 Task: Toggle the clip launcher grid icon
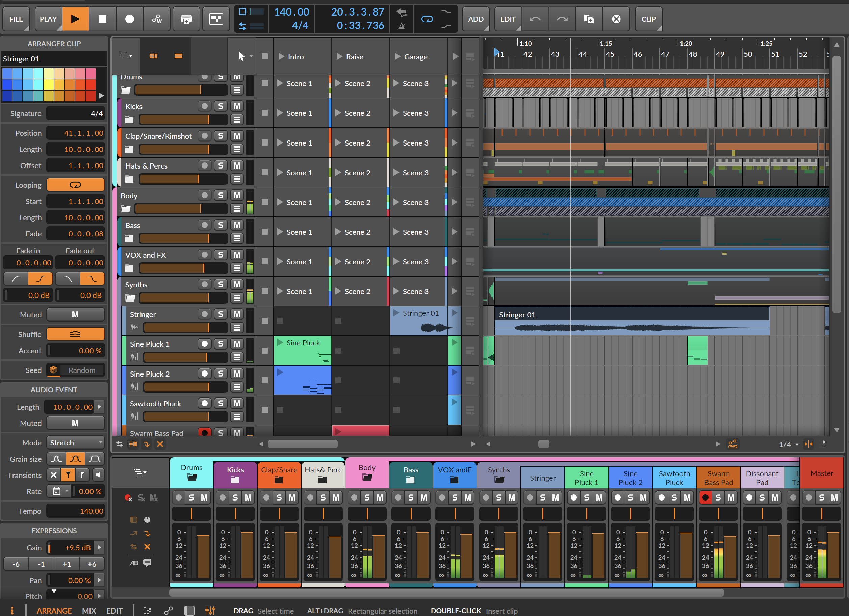click(x=153, y=56)
